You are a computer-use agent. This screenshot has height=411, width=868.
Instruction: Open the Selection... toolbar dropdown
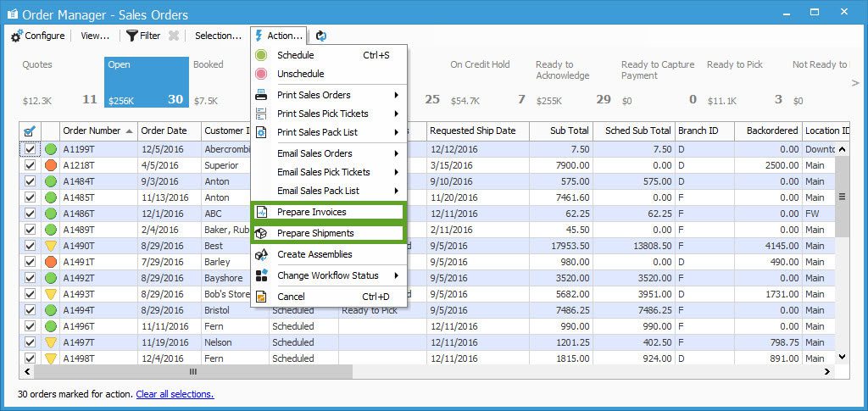pyautogui.click(x=218, y=36)
